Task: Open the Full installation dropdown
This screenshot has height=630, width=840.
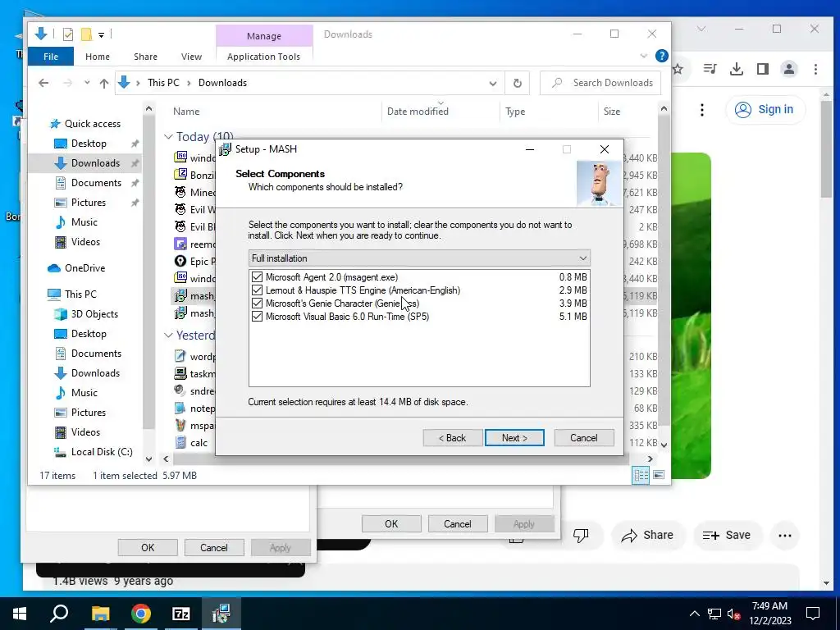Action: tap(419, 258)
